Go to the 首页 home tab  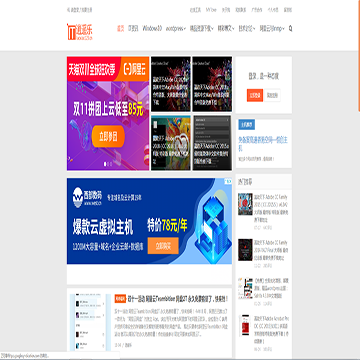point(120,29)
